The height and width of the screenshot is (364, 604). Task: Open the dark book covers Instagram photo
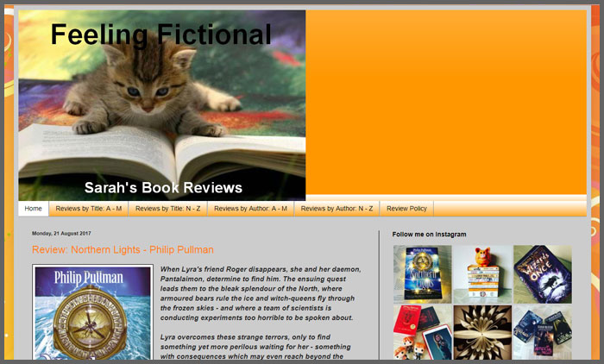click(x=543, y=332)
